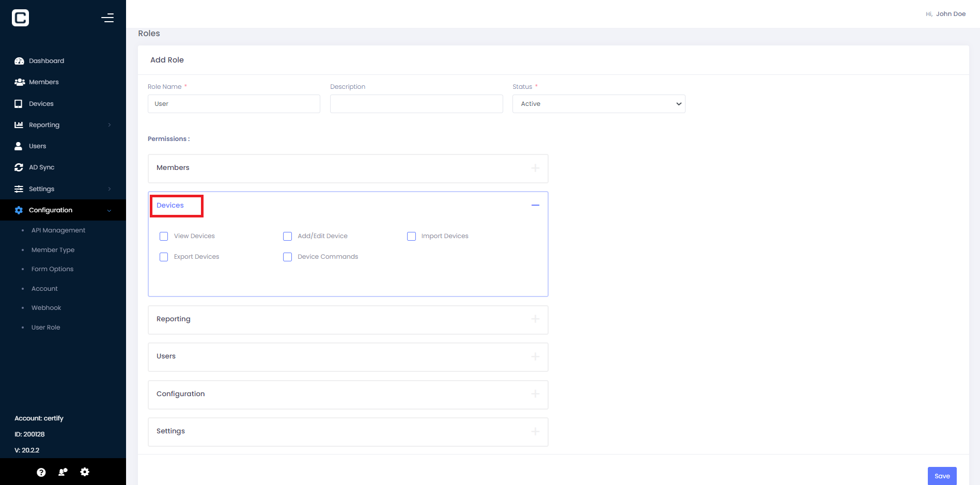Expand the Users permissions panel plus icon
Screen dimensions: 980x485
[x=535, y=356]
